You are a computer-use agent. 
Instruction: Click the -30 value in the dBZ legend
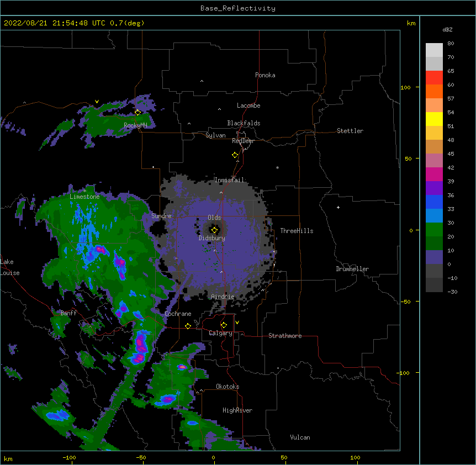click(452, 292)
